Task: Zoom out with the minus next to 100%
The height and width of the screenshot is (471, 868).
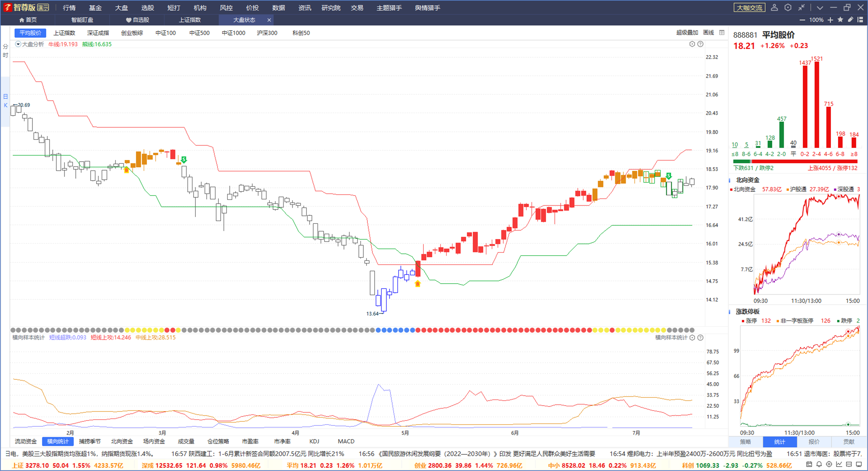Action: (x=802, y=20)
